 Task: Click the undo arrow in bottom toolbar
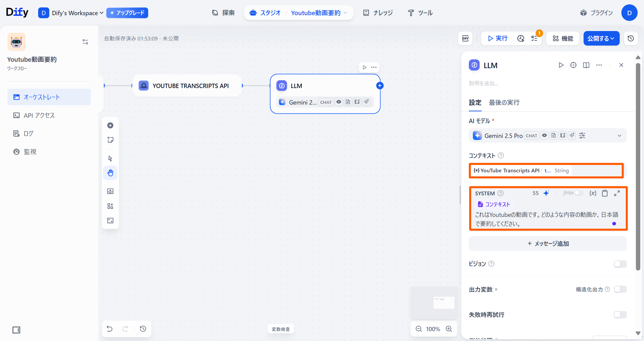point(110,329)
